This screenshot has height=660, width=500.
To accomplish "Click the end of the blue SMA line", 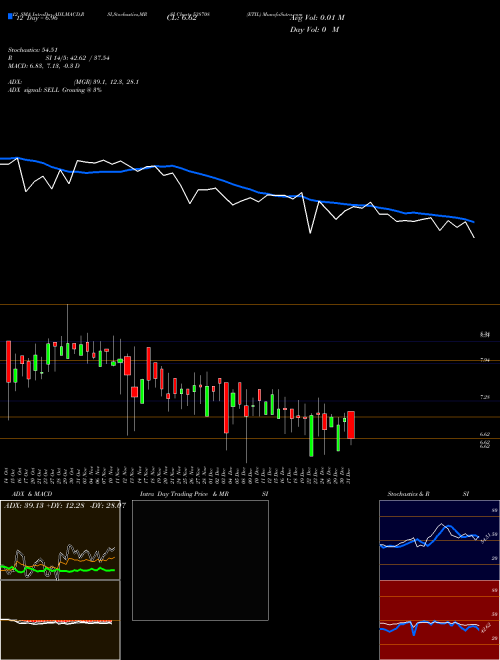I will tap(474, 222).
